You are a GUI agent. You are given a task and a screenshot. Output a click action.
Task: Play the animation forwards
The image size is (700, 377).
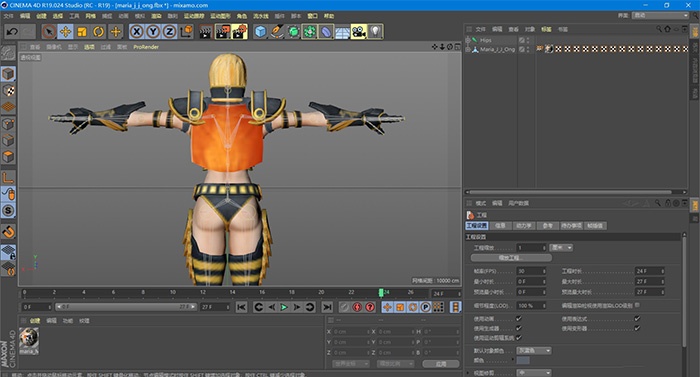[x=284, y=307]
